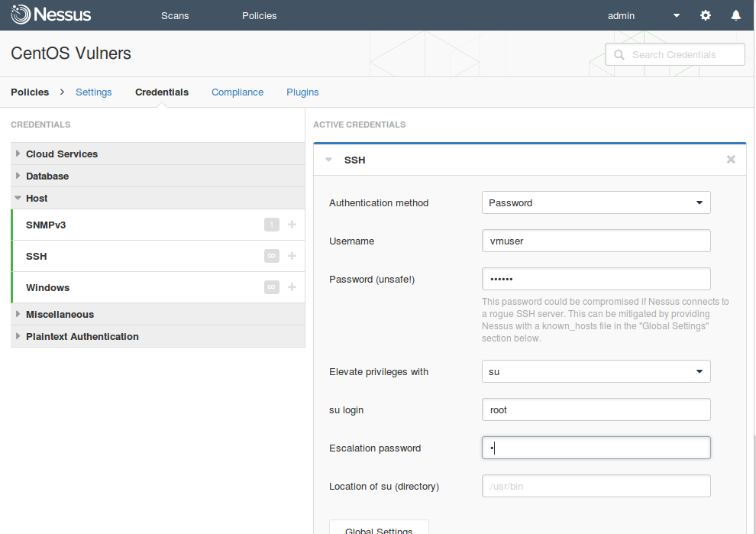756x534 pixels.
Task: Switch to the Settings tab
Action: tap(93, 92)
